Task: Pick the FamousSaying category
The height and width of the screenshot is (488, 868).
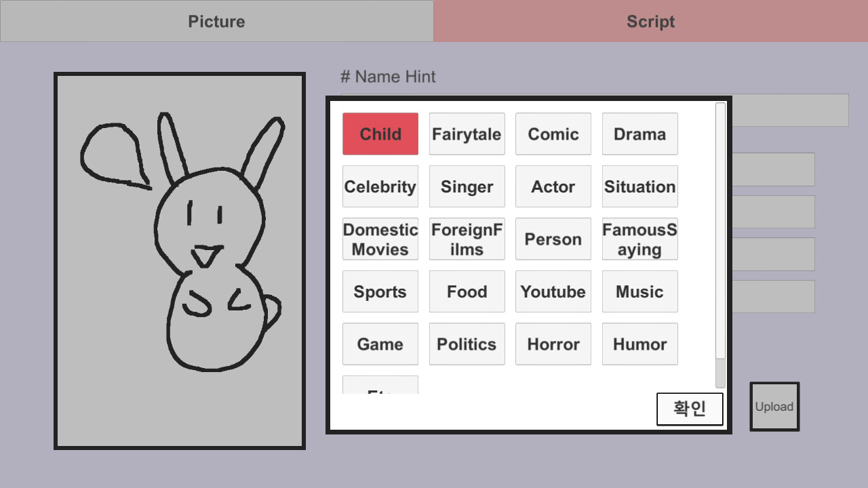Action: (639, 239)
